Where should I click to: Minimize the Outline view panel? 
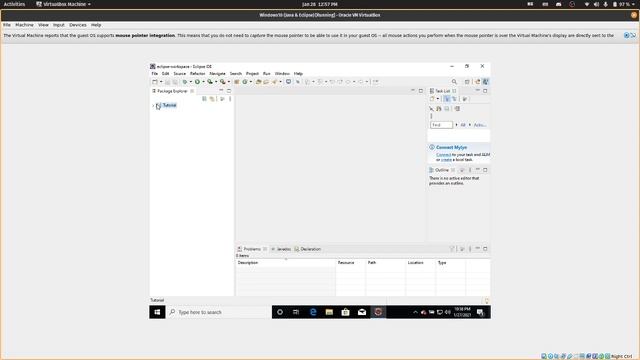click(x=478, y=170)
